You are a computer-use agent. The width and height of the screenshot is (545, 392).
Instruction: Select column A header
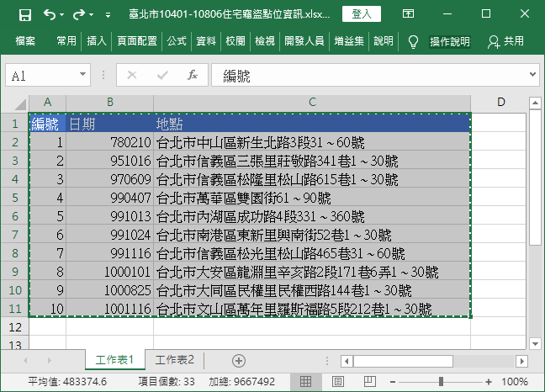tap(47, 102)
